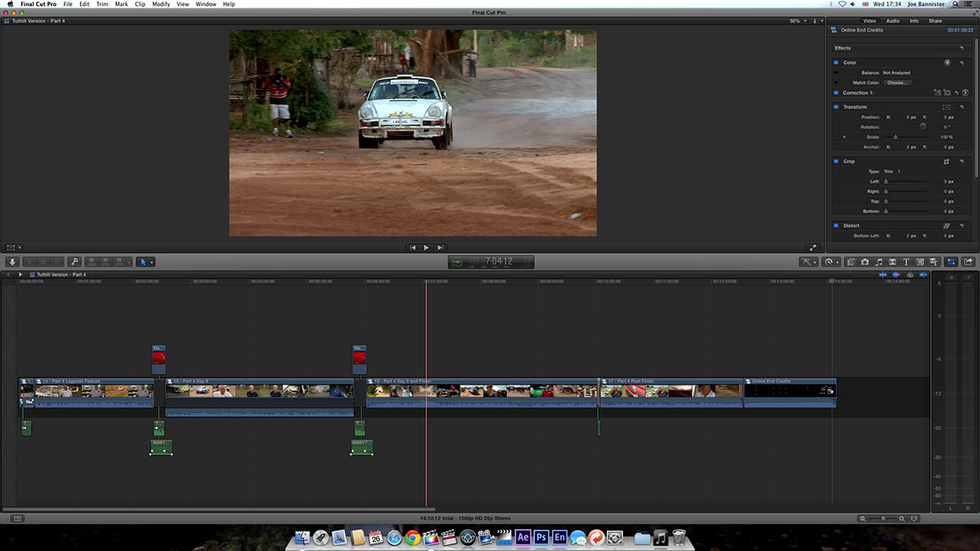Viewport: 980px width, 551px height.
Task: Adjust the Scale slider
Action: click(x=896, y=137)
